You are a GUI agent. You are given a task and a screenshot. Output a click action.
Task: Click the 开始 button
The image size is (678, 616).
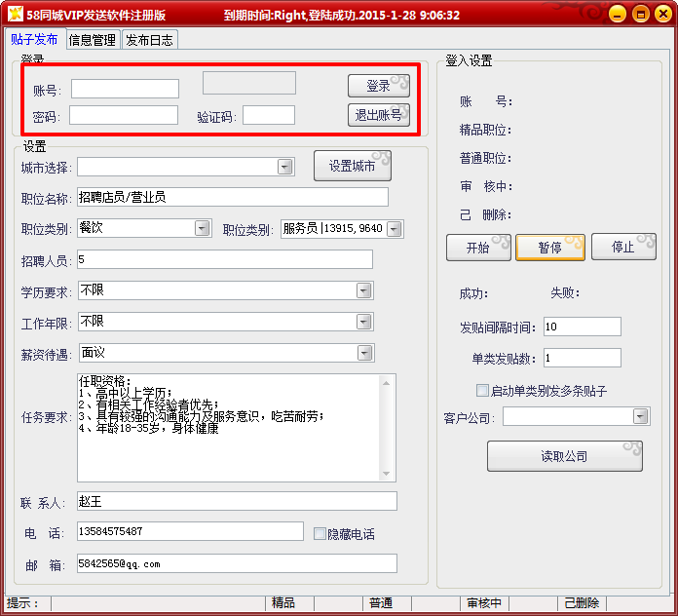tap(478, 247)
